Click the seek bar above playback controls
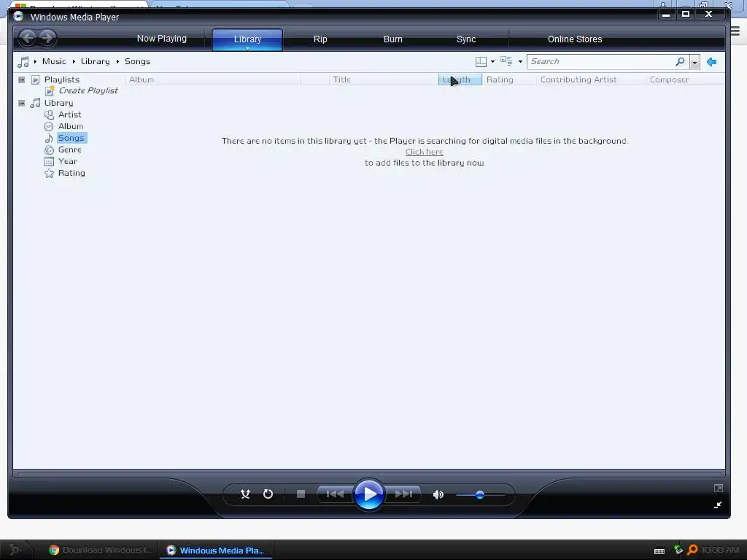This screenshot has width=747, height=560. click(368, 474)
